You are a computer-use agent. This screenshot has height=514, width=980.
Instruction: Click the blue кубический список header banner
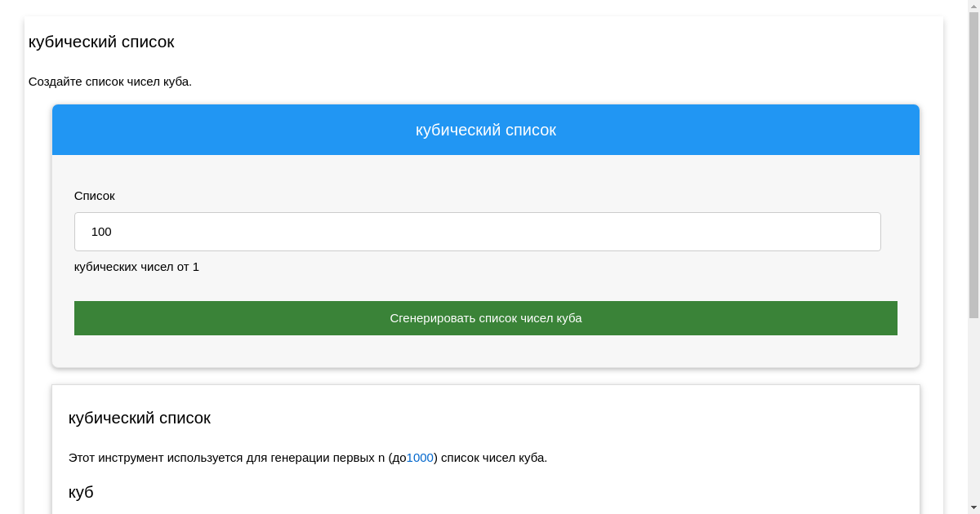point(486,129)
